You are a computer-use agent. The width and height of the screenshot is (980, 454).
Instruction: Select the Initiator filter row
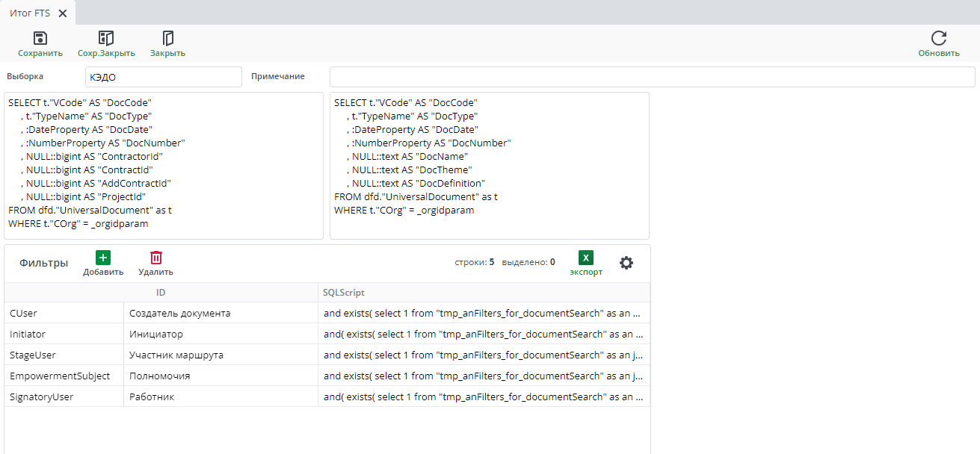coord(327,334)
